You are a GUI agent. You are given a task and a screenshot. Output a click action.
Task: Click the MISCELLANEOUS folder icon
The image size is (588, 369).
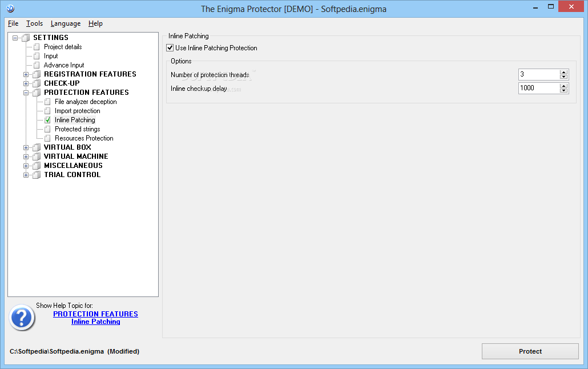(37, 166)
